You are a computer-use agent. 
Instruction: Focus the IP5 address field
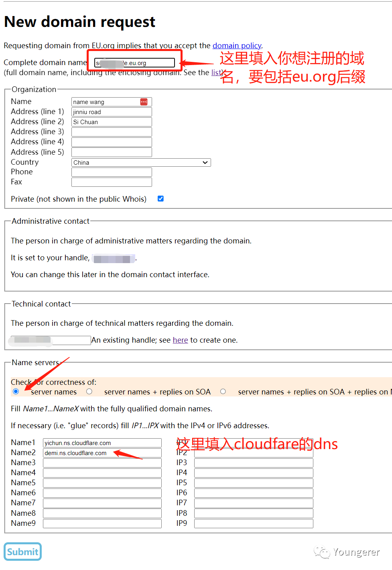[x=254, y=483]
